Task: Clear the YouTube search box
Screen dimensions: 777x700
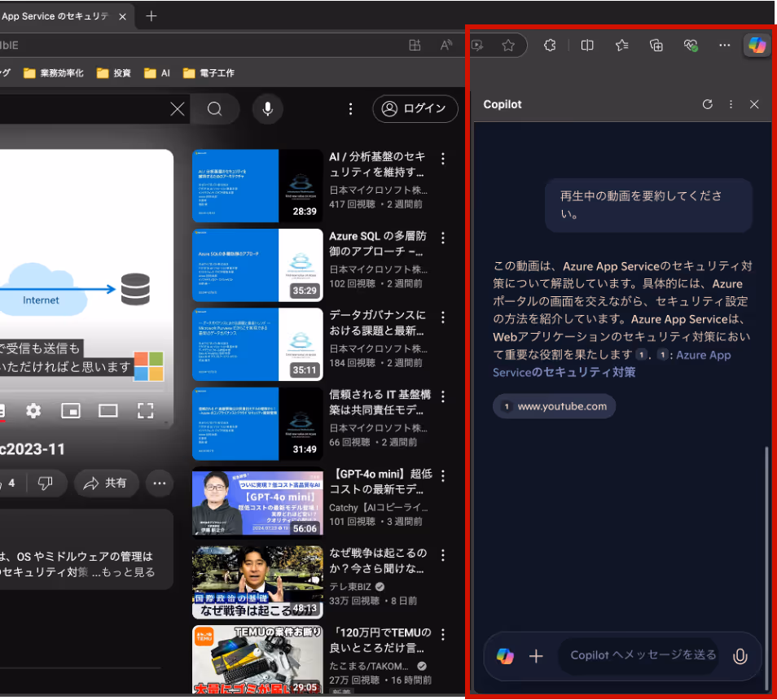Action: (177, 109)
